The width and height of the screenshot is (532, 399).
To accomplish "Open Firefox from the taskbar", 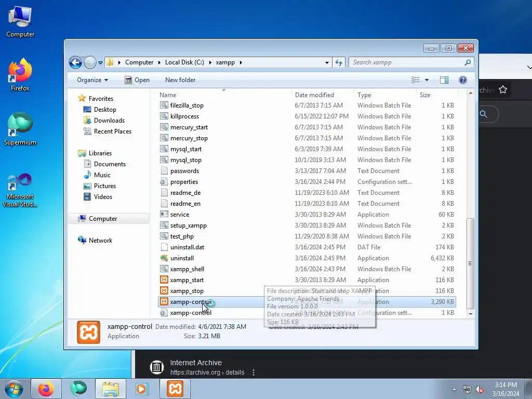I will [46, 389].
